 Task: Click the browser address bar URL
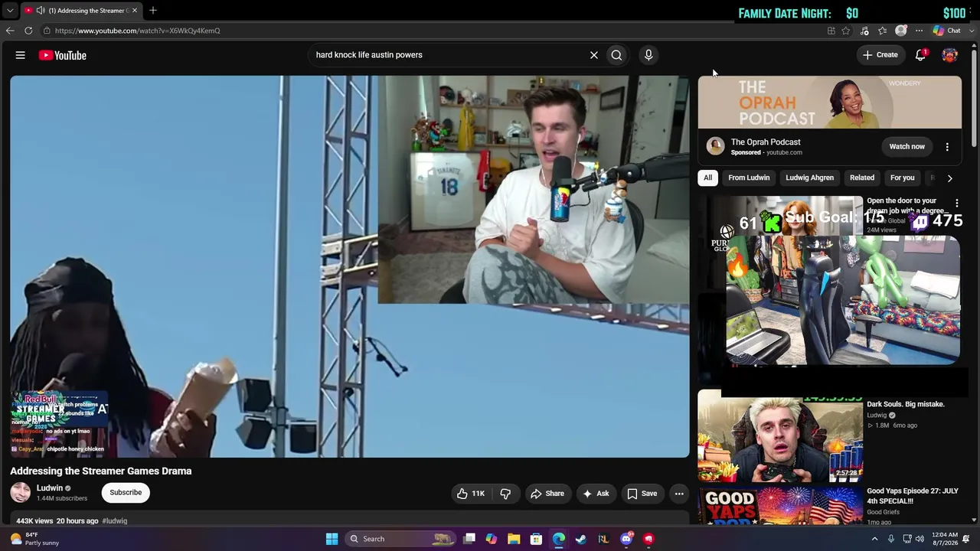[138, 31]
